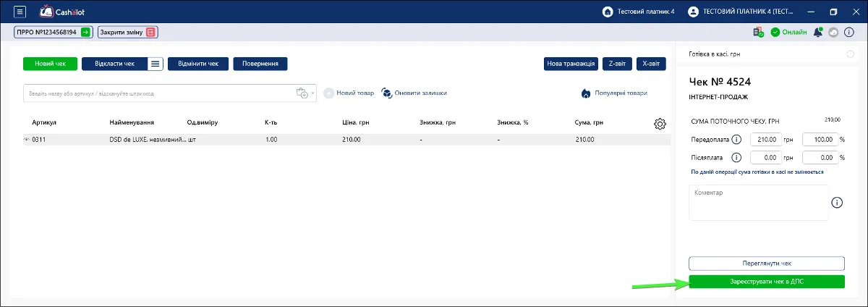The width and height of the screenshot is (868, 307).
Task: Click the red exit icon on Закрити зміну
Action: pyautogui.click(x=150, y=32)
